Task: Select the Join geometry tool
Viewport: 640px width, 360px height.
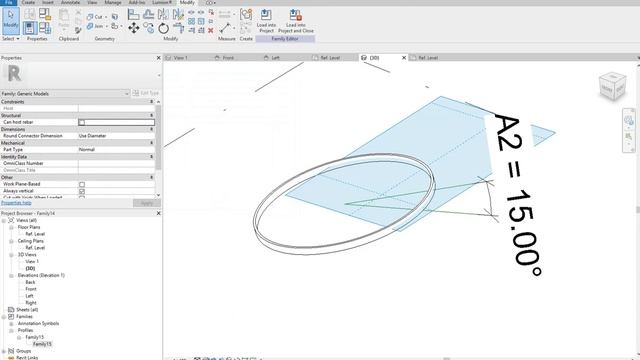Action: click(95, 26)
